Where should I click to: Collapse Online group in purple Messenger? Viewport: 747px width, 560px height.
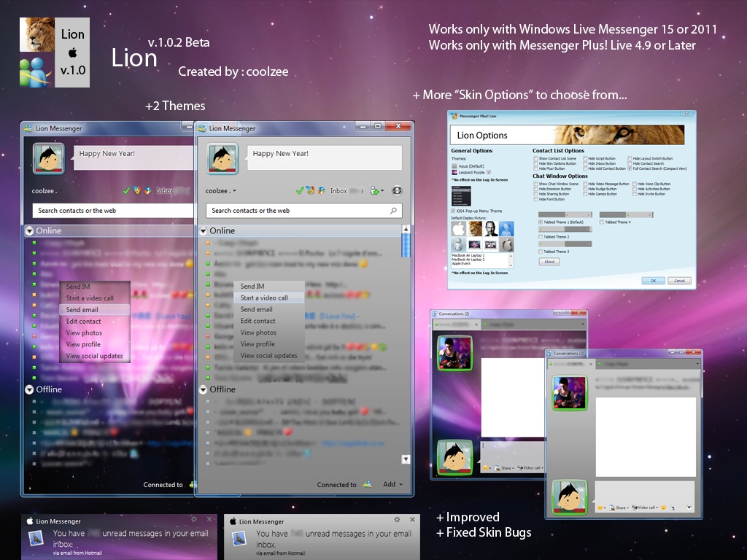[29, 230]
